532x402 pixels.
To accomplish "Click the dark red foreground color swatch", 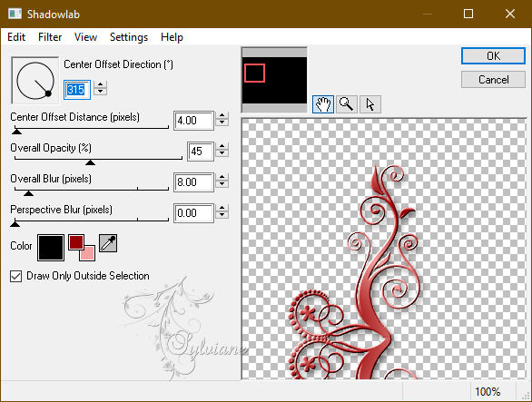I will pos(76,242).
